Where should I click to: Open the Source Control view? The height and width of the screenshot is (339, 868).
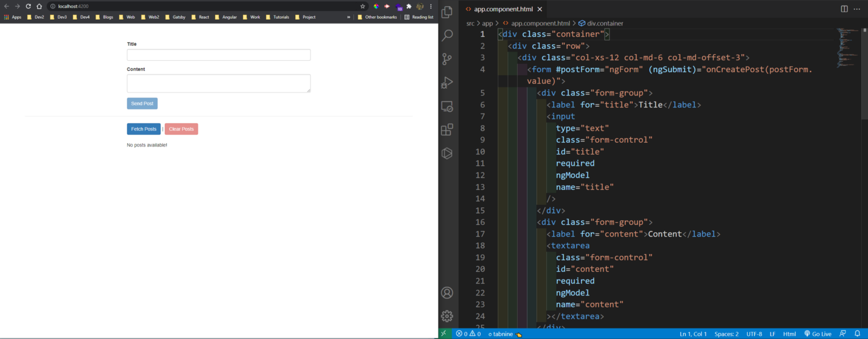447,59
